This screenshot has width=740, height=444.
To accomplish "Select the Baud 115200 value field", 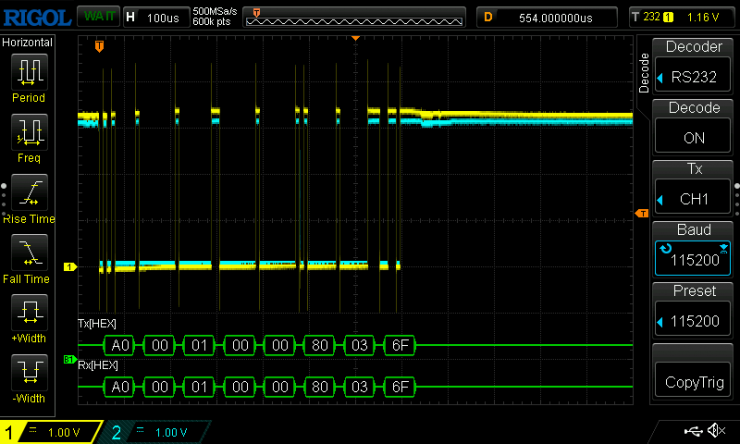I will [x=693, y=259].
